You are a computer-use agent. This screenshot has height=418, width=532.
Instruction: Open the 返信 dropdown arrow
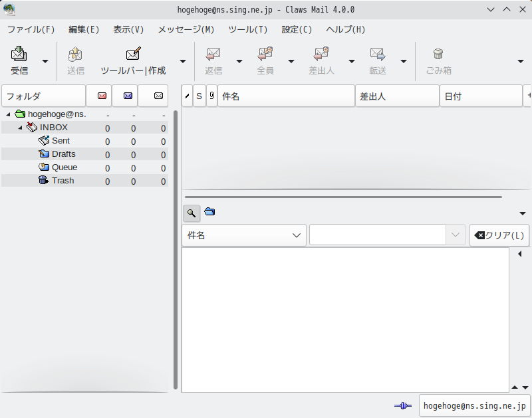point(239,61)
